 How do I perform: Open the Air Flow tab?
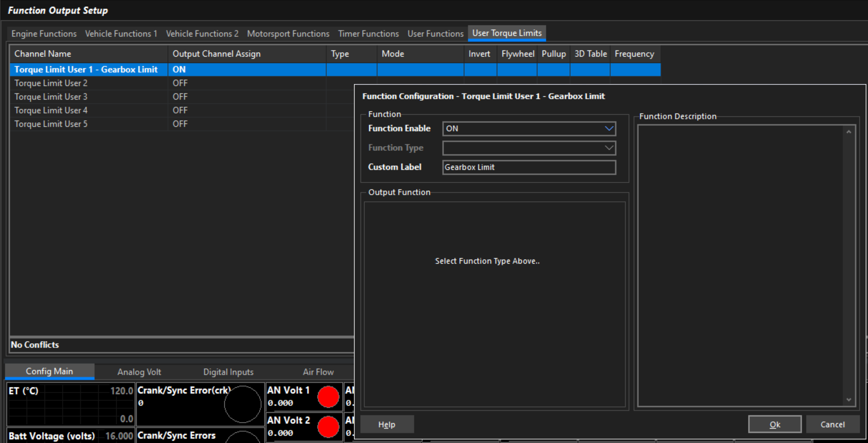(x=318, y=372)
